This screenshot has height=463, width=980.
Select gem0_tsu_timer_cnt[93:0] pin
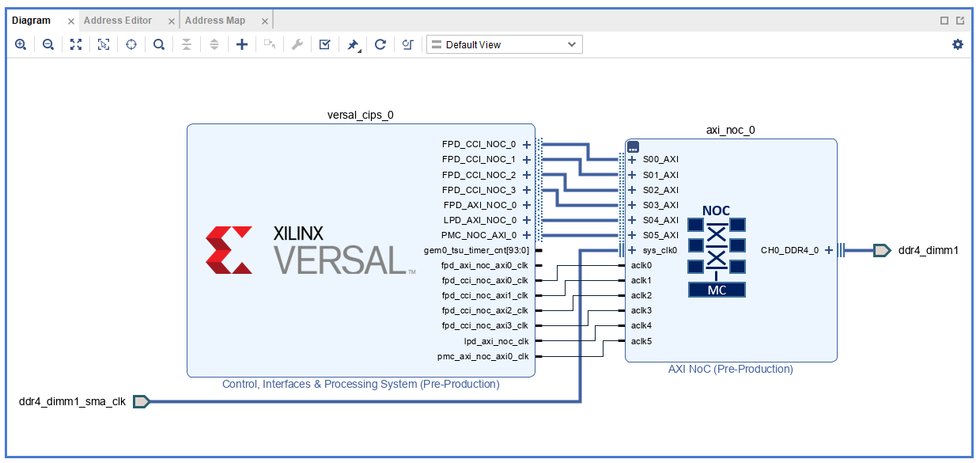click(477, 250)
